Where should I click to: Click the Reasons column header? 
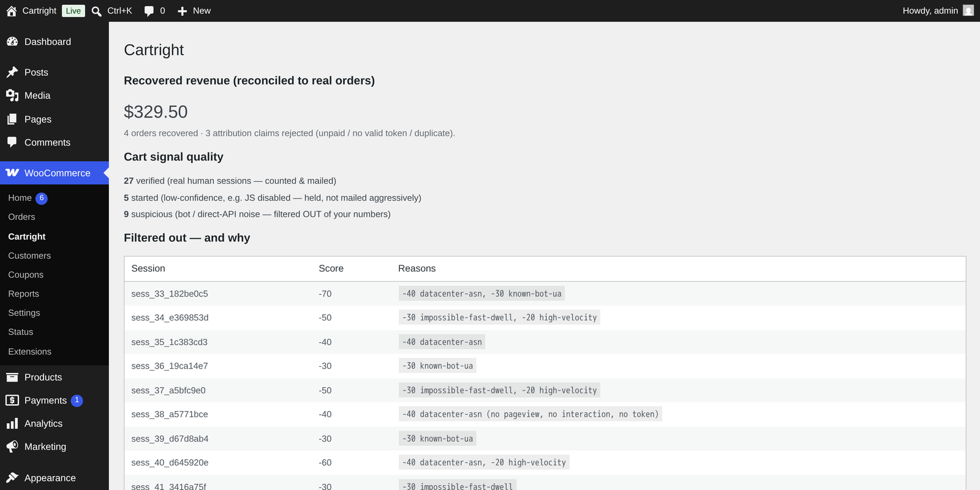click(417, 268)
